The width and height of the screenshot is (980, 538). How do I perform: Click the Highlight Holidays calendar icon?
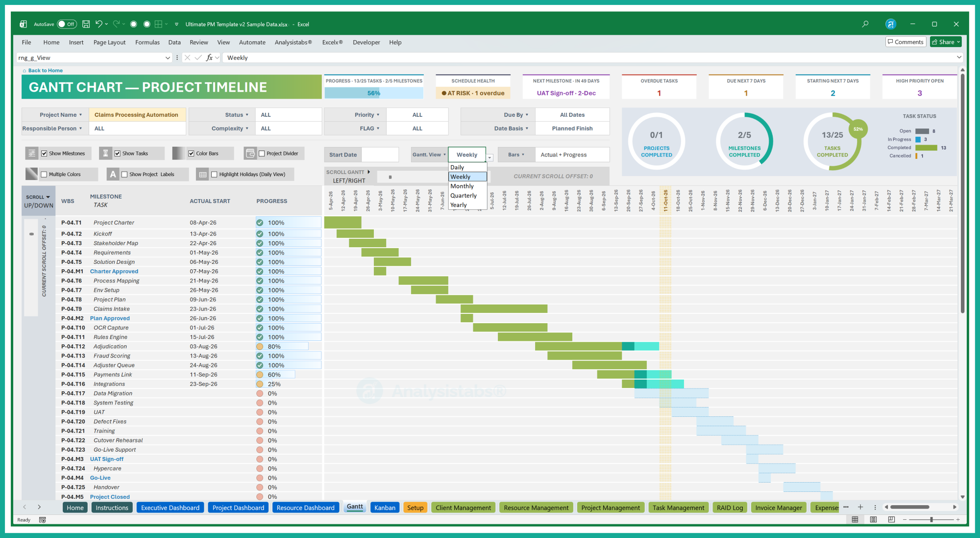(202, 174)
